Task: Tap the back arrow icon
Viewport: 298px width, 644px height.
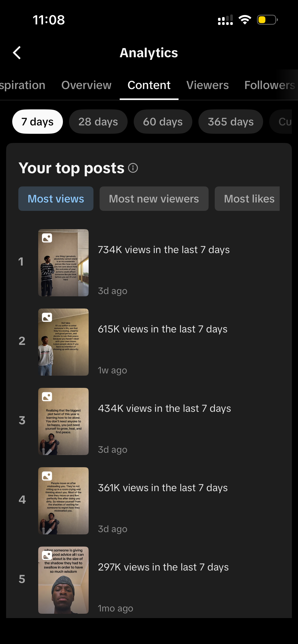Action: (17, 53)
